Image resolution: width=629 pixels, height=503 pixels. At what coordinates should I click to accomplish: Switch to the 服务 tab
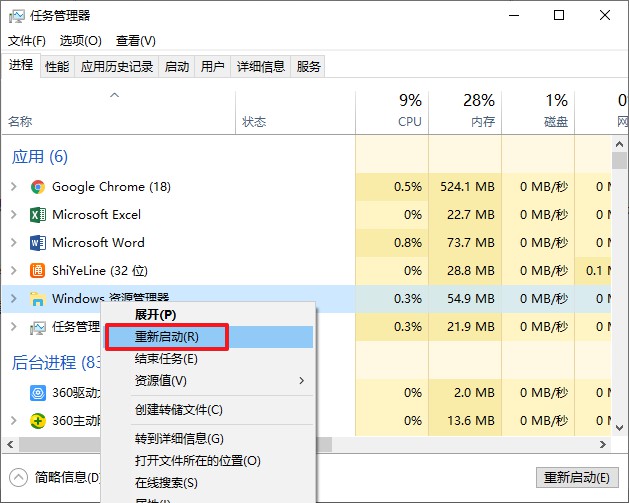point(308,67)
